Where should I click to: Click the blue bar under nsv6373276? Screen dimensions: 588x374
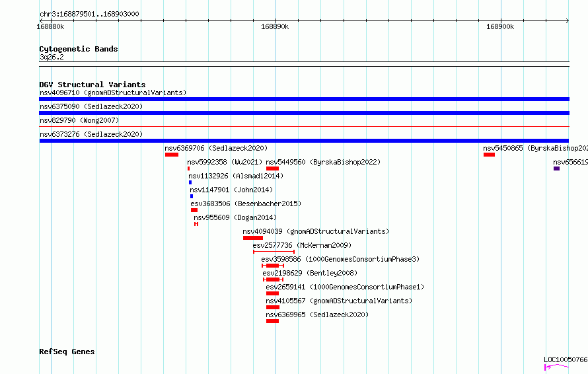click(304, 141)
